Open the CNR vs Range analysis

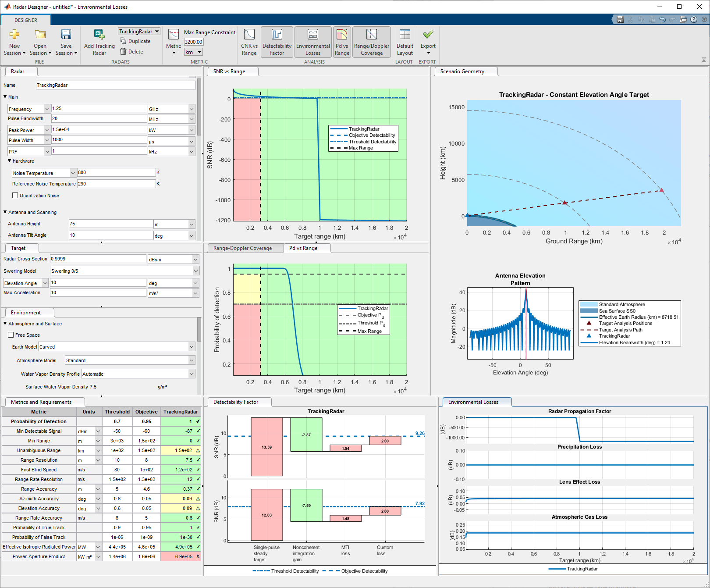coord(249,42)
